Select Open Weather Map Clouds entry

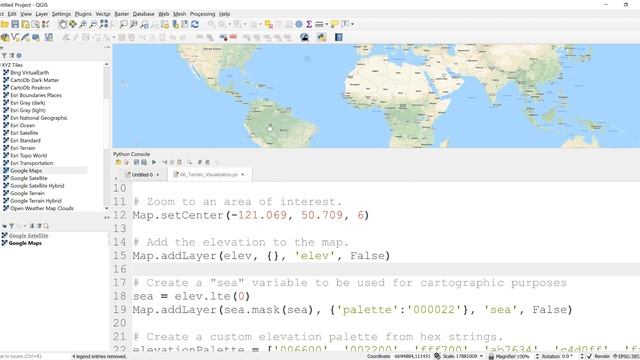click(42, 209)
